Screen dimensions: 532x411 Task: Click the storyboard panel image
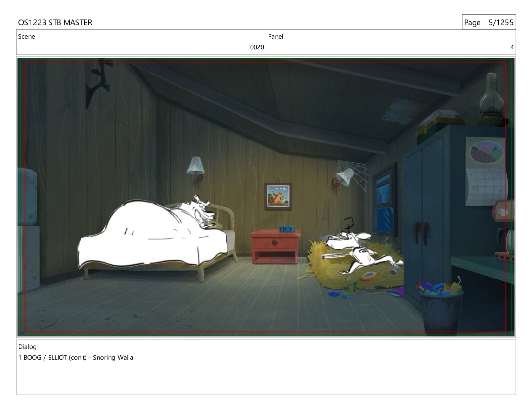tap(266, 197)
